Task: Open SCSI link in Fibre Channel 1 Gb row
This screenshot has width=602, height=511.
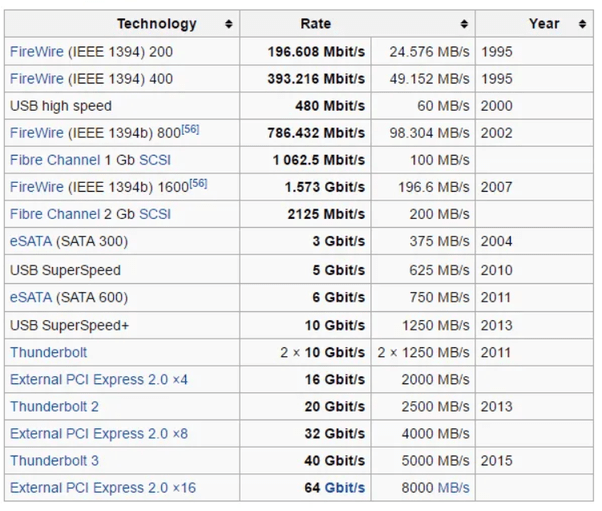Action: pyautogui.click(x=155, y=160)
